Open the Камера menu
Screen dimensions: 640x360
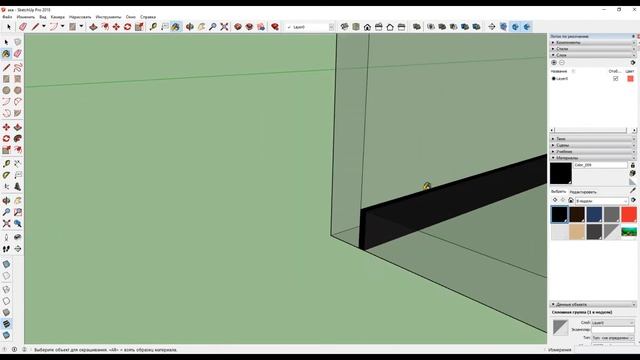click(x=58, y=17)
